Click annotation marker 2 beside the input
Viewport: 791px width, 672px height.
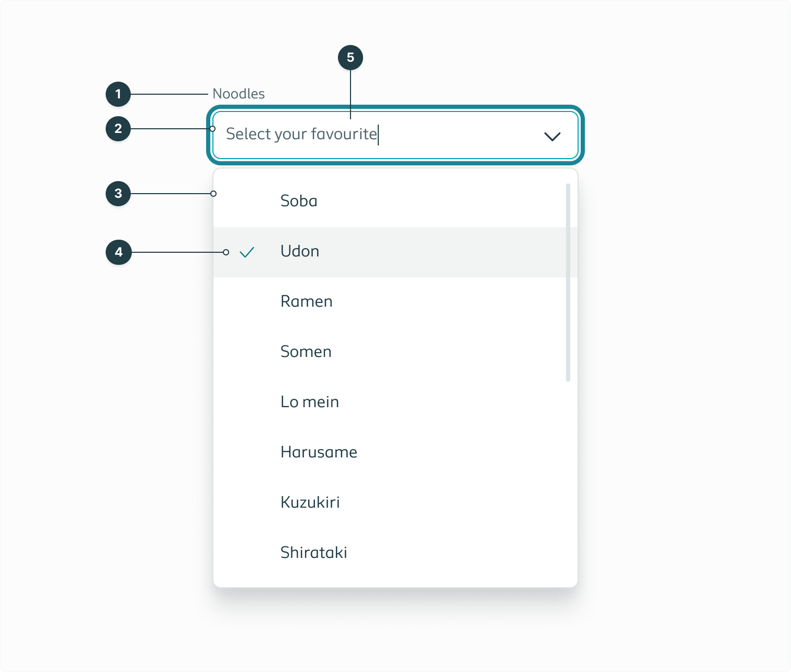[118, 129]
